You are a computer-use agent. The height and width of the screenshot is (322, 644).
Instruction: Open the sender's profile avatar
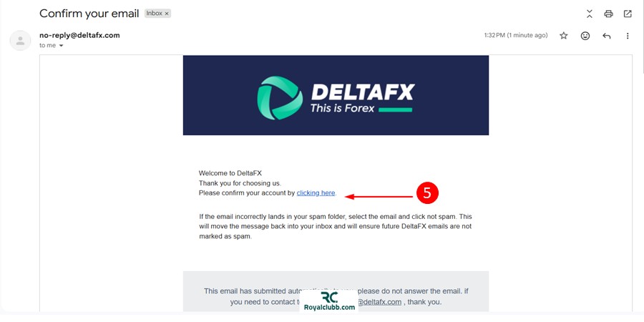(20, 40)
